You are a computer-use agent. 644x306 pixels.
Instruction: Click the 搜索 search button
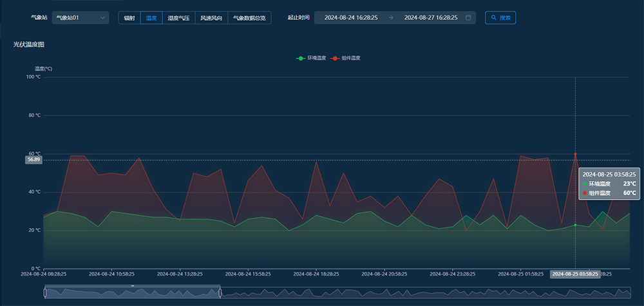coord(500,18)
